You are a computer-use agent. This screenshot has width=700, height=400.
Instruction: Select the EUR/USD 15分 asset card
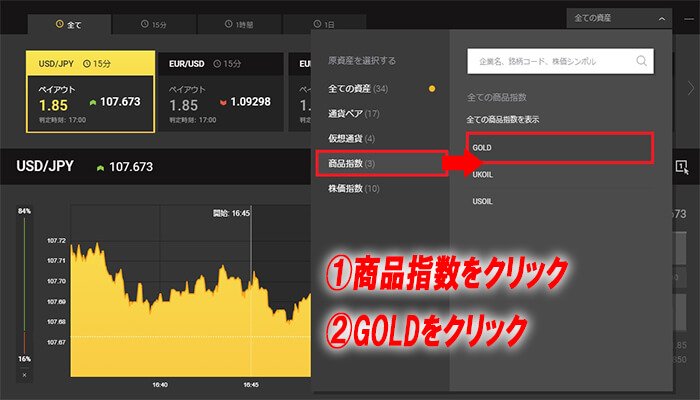click(221, 92)
